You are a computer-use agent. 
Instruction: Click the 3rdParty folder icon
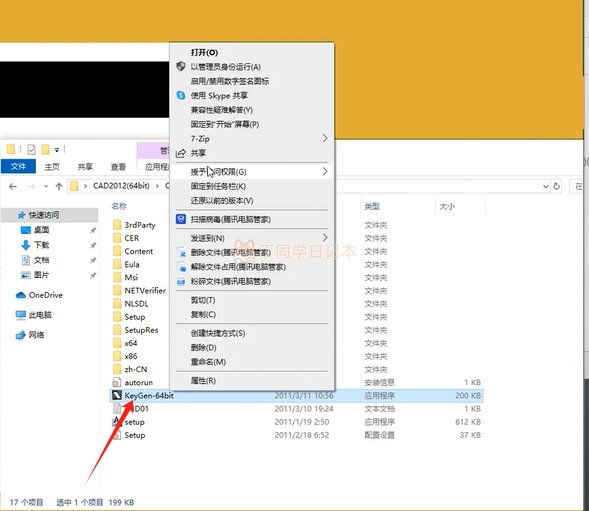point(117,225)
